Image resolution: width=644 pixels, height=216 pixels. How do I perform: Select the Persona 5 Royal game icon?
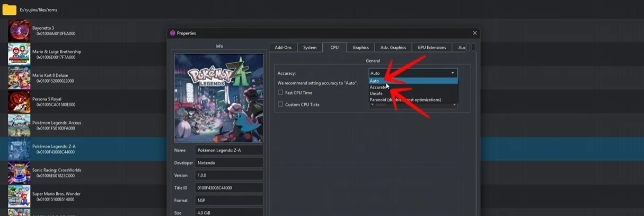(x=19, y=101)
